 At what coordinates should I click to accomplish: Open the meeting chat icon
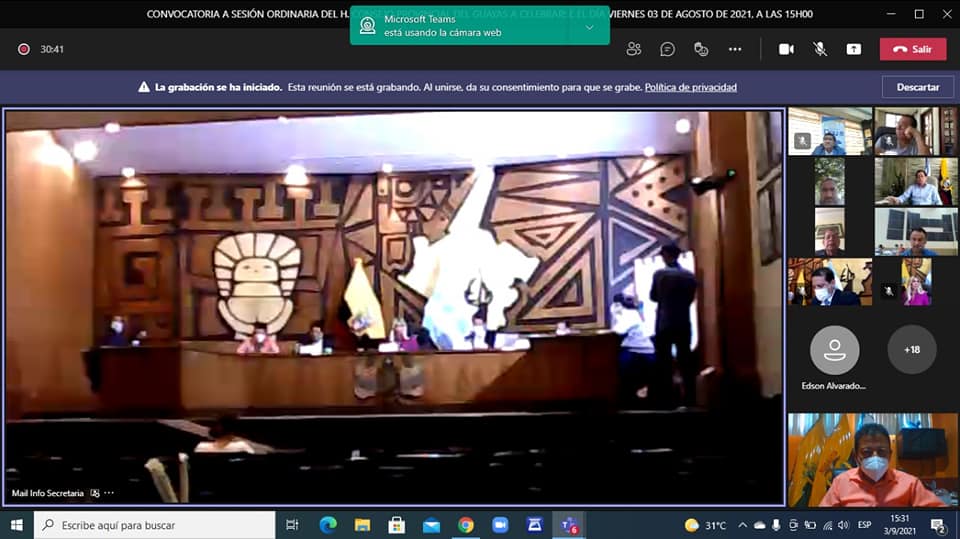(x=667, y=49)
